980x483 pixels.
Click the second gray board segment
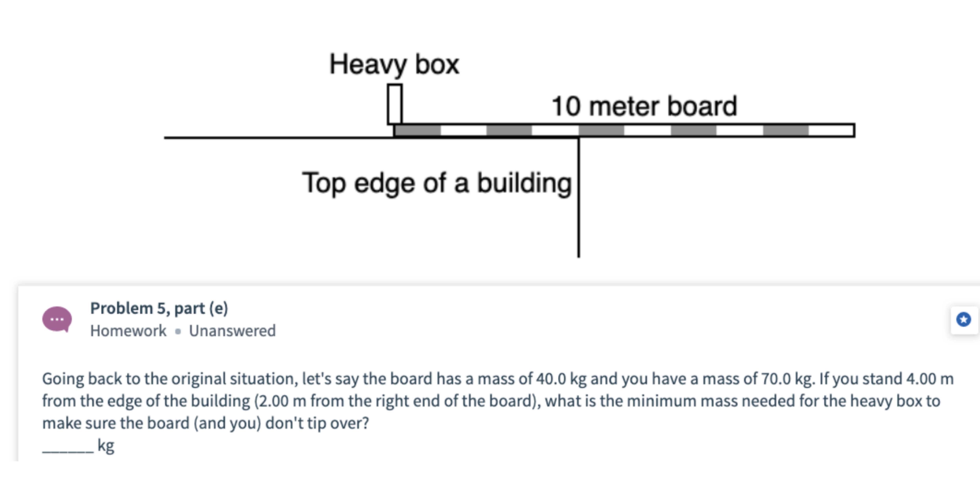coord(509,131)
